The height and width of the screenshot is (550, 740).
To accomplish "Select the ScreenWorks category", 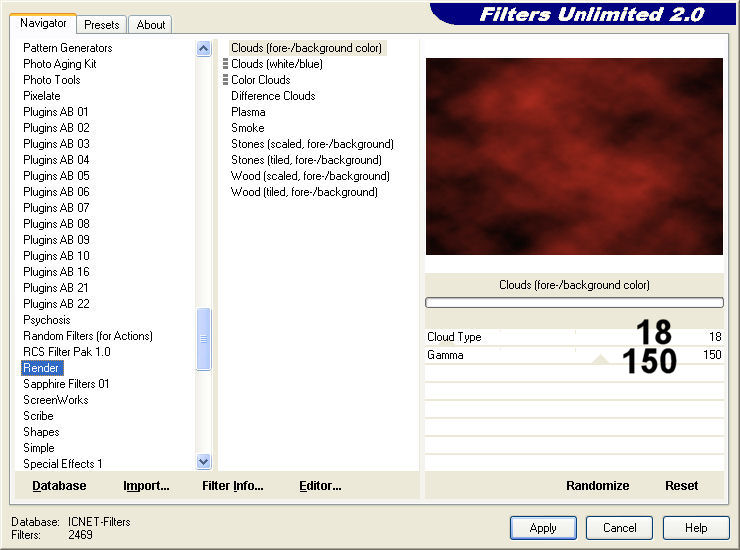I will tap(56, 400).
